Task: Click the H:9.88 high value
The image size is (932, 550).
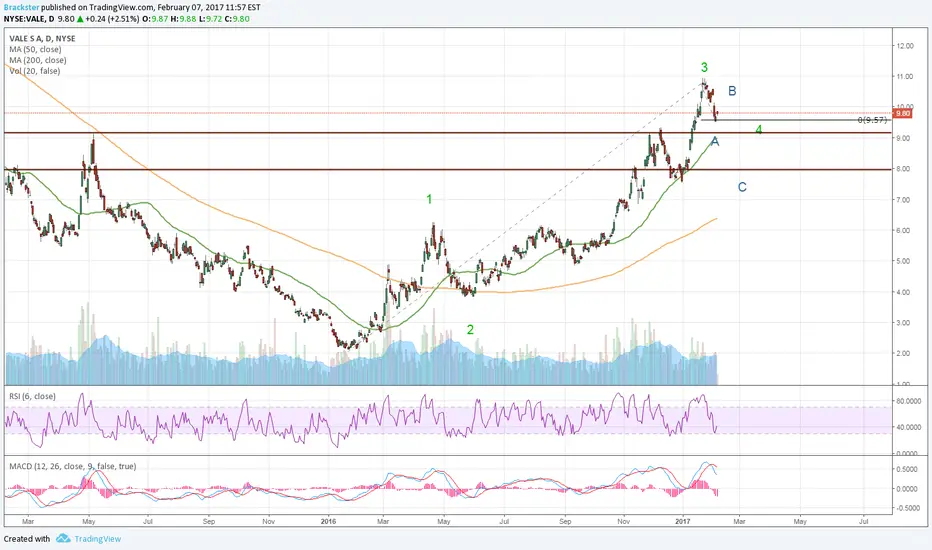Action: (183, 19)
